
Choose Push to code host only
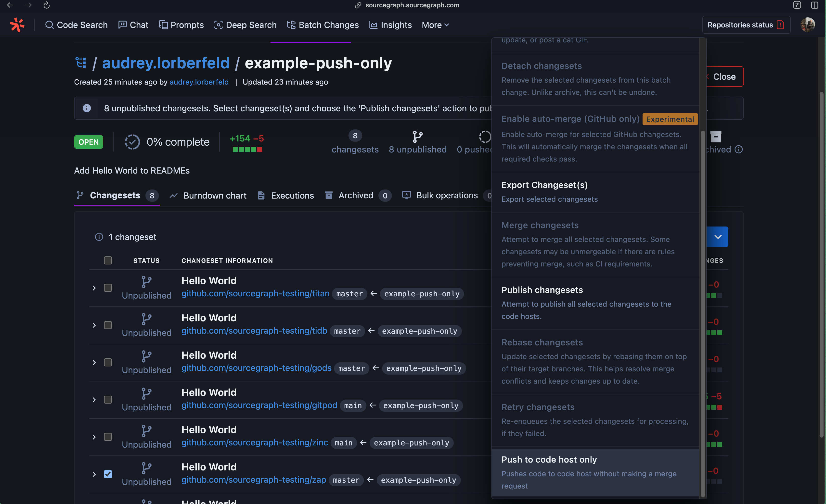click(x=595, y=473)
